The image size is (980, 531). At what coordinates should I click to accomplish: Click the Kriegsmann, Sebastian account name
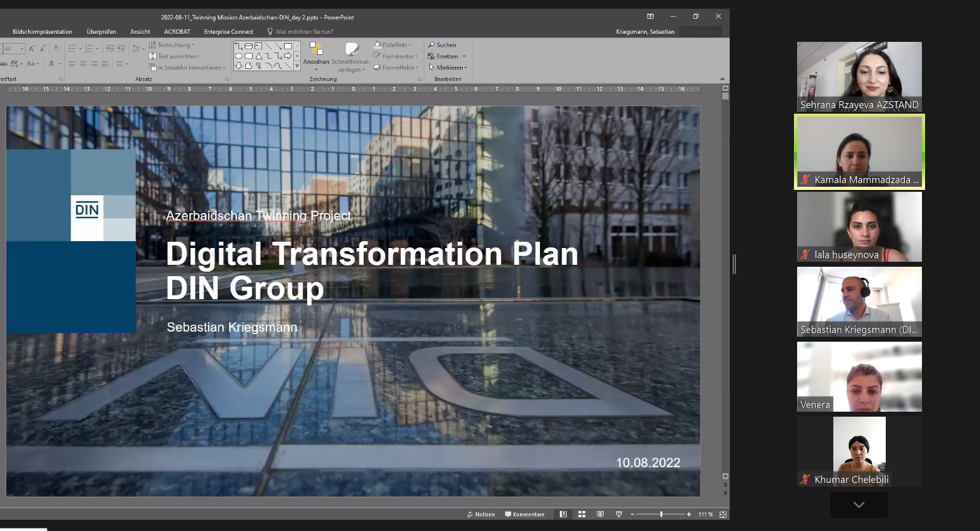click(645, 32)
